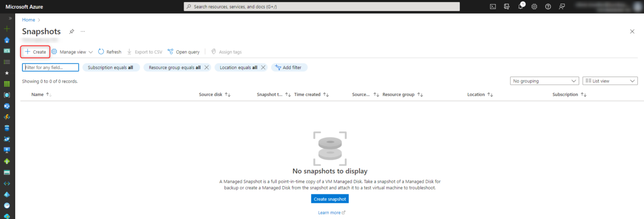Open the Help question mark icon
The width and height of the screenshot is (644, 219).
[x=548, y=7]
